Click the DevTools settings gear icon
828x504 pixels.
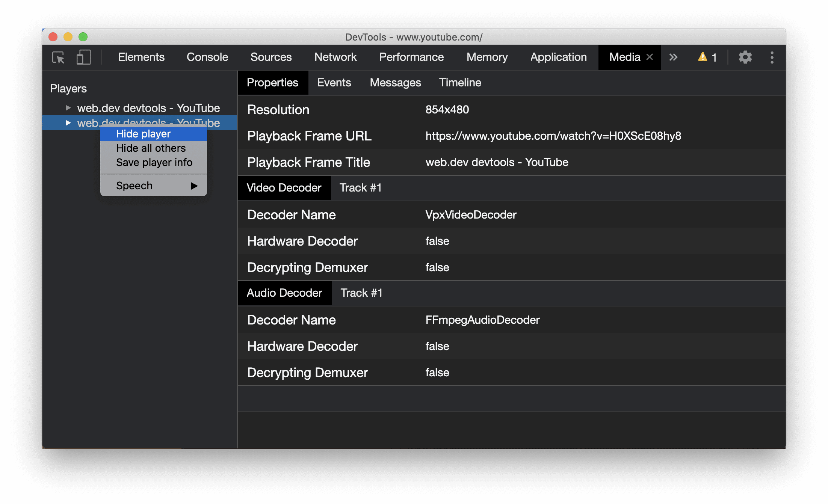743,57
